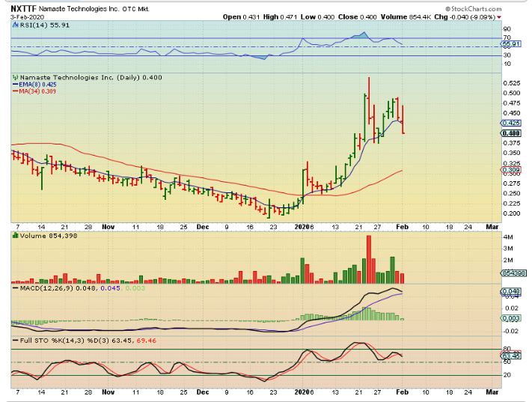Select the 0.400 current price tag
This screenshot has width=532, height=402.
[511, 133]
